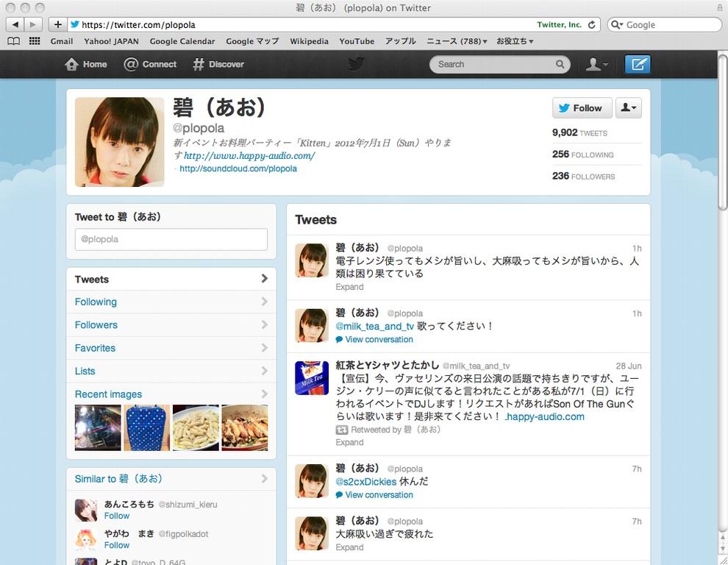The image size is (728, 565).
Task: Open the Discover tab
Action: pos(218,64)
